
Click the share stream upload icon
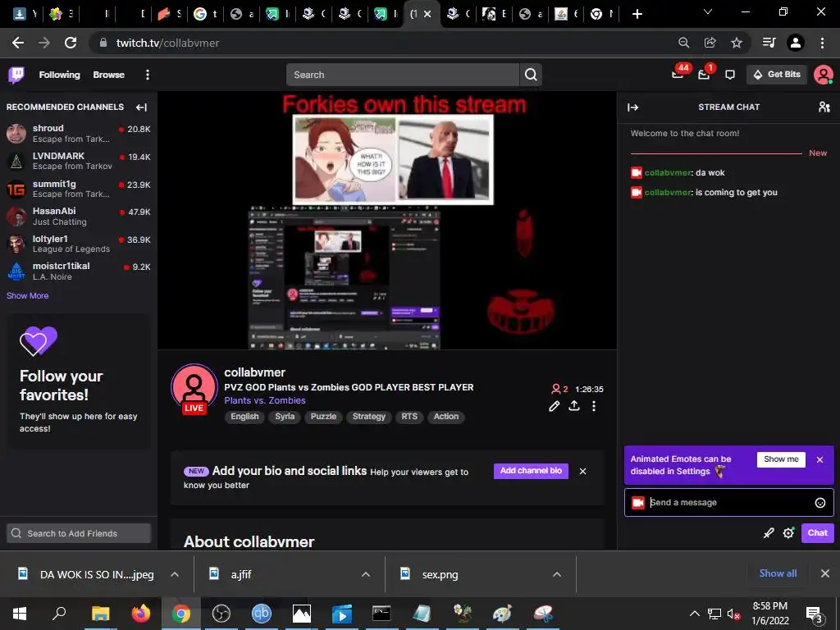[x=574, y=405]
